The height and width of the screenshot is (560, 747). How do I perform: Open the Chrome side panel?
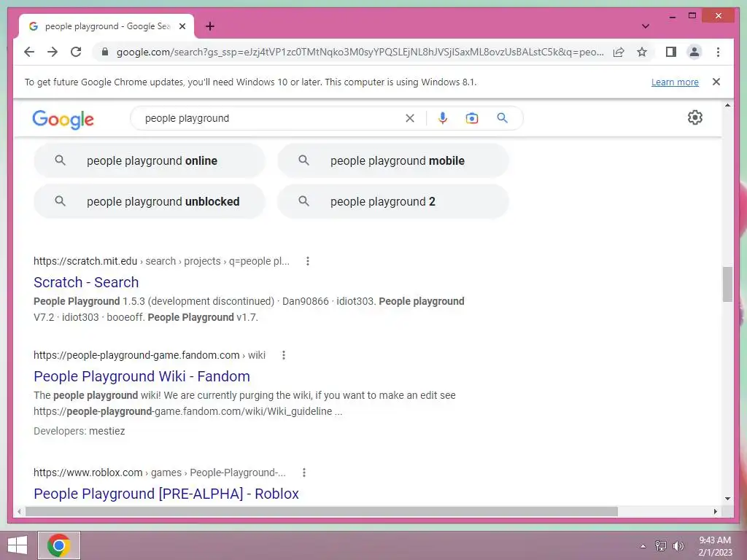tap(671, 52)
